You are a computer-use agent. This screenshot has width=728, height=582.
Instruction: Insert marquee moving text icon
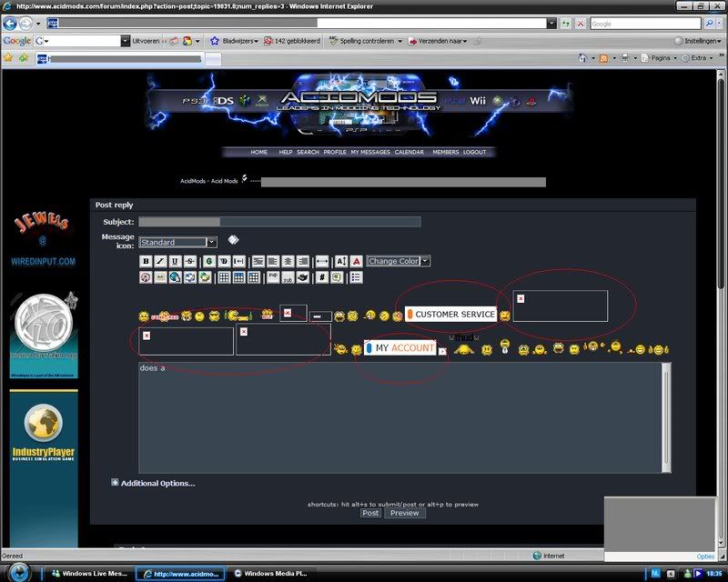[x=238, y=261]
